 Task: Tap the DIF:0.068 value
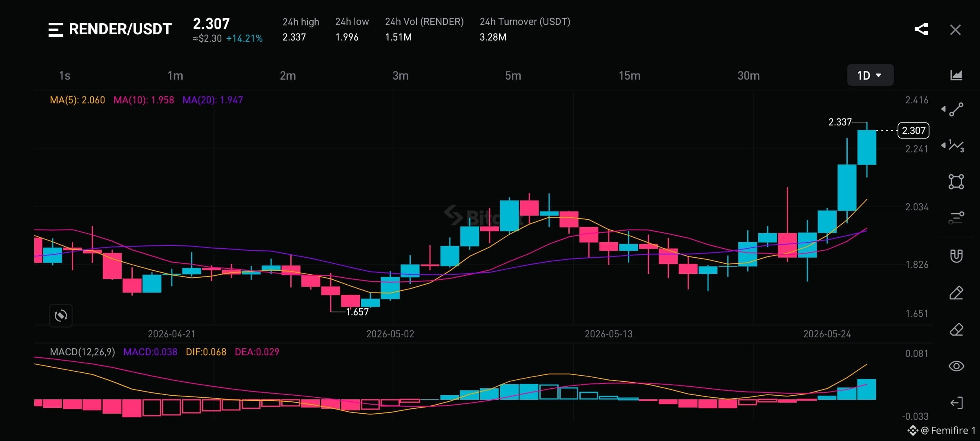point(206,352)
